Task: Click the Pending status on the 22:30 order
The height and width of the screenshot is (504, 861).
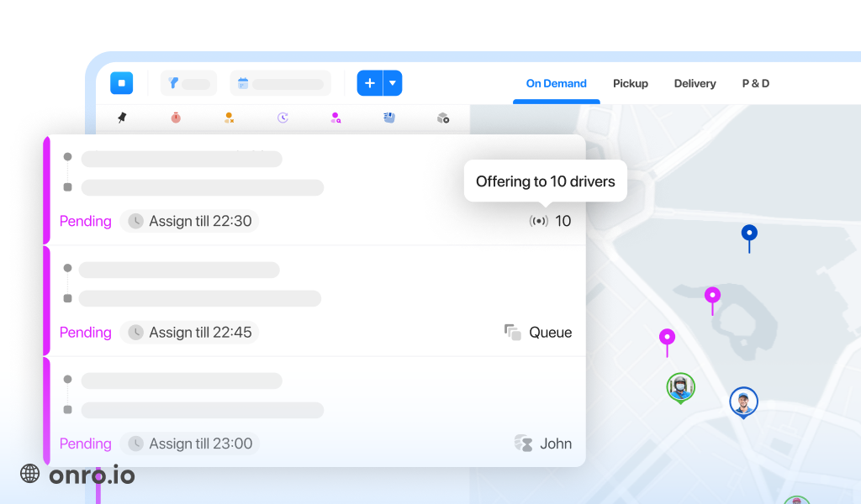Action: pyautogui.click(x=86, y=221)
